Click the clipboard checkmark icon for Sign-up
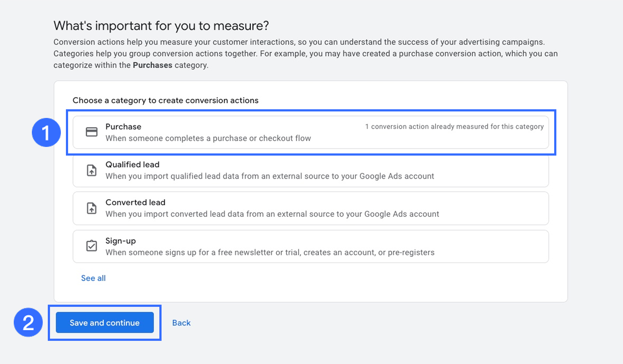The height and width of the screenshot is (364, 623). 92,246
